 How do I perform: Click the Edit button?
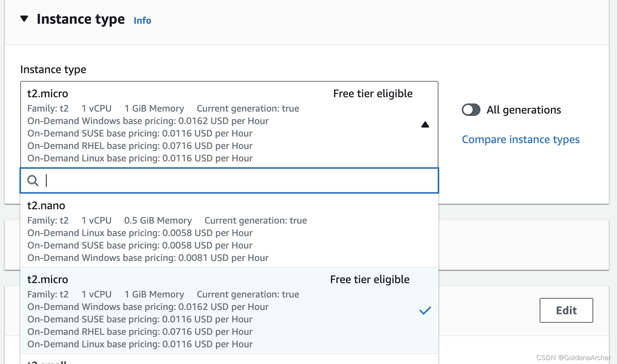[x=566, y=310]
